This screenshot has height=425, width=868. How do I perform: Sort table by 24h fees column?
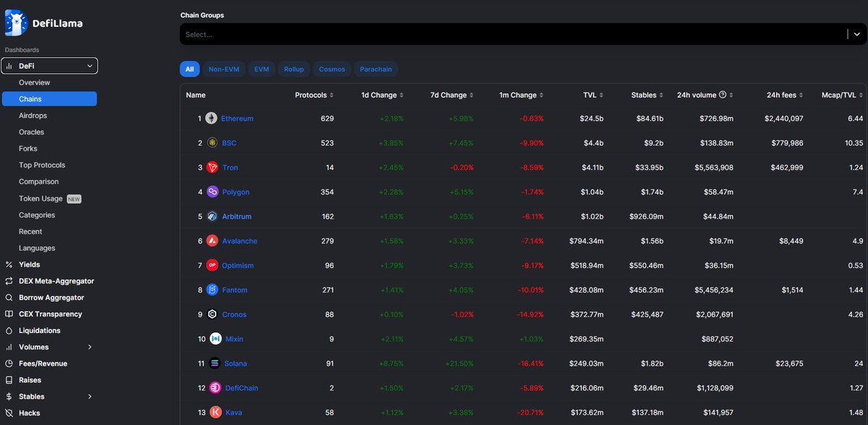tap(786, 95)
